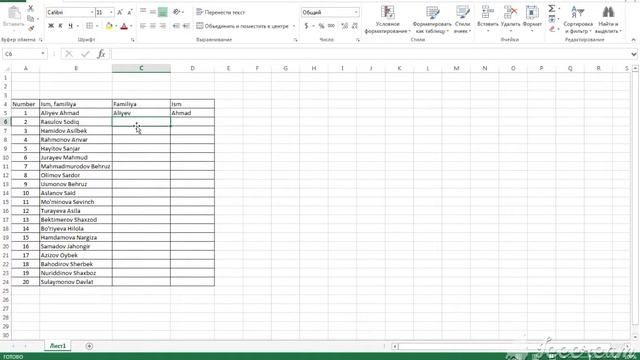Image resolution: width=640 pixels, height=360 pixels.
Task: Toggle underline Ч formatting
Action: click(x=70, y=26)
